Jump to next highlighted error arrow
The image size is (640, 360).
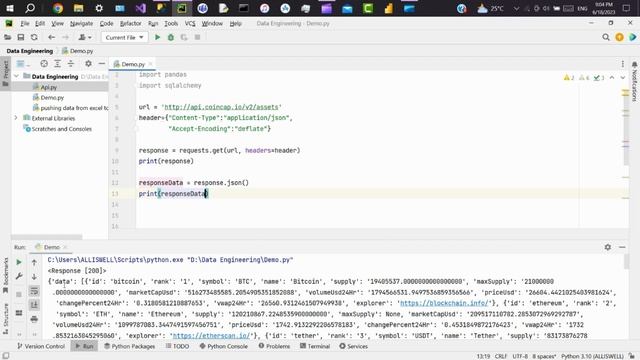point(623,78)
